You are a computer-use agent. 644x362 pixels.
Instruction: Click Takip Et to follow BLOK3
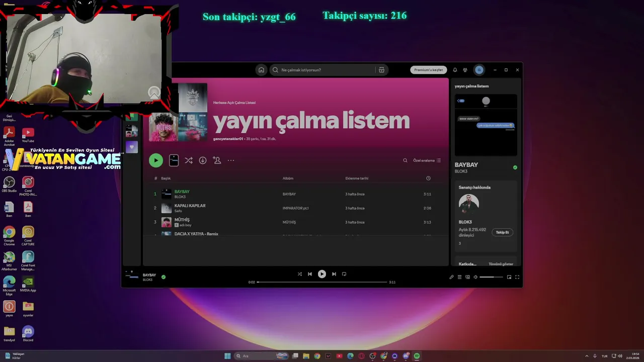502,232
